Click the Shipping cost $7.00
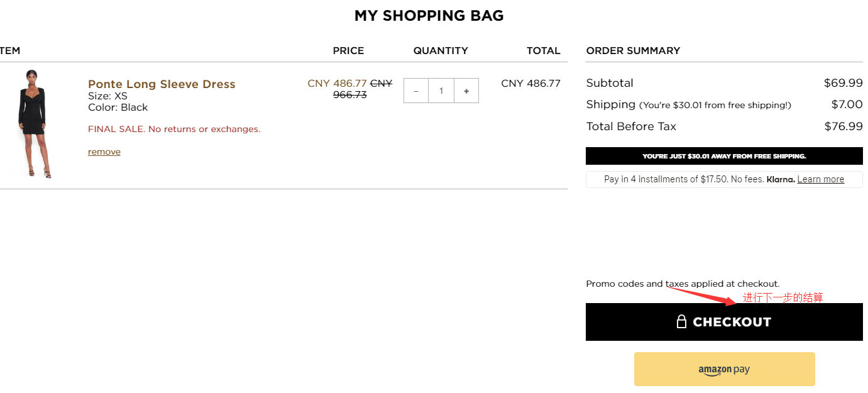This screenshot has height=393, width=868. 847,104
